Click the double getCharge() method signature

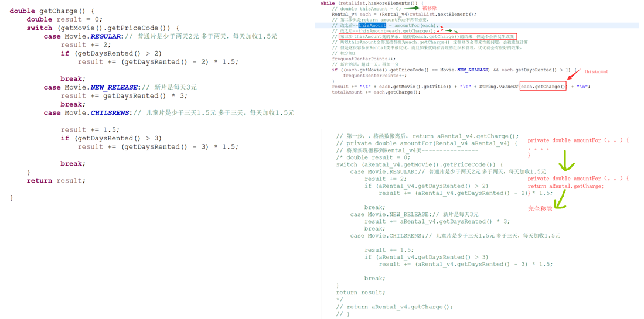pos(52,11)
